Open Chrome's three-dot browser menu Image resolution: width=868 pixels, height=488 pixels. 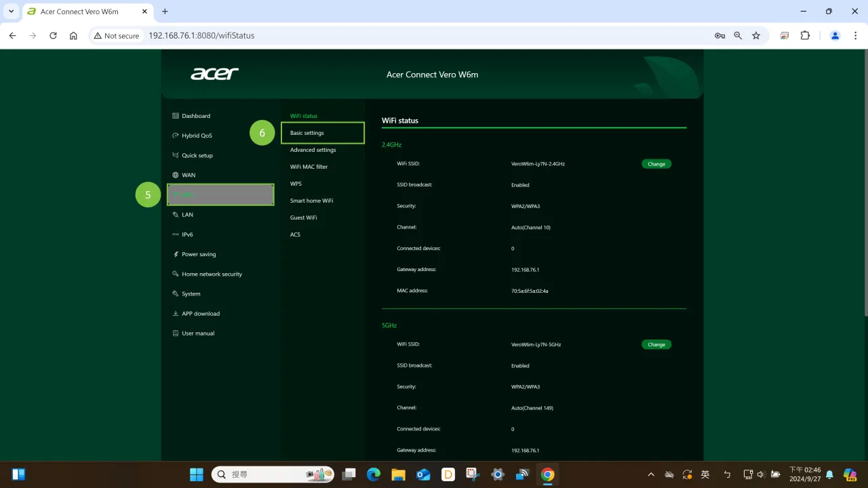pos(856,35)
